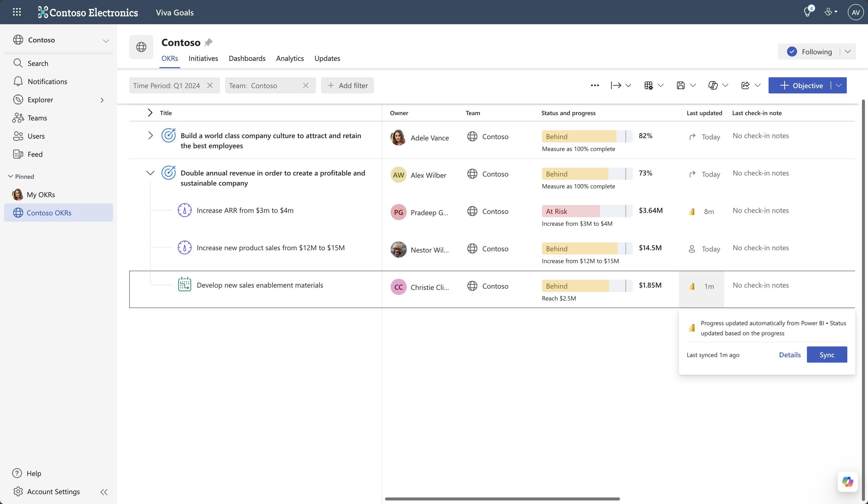Open the column layout grid icon

pyautogui.click(x=648, y=86)
